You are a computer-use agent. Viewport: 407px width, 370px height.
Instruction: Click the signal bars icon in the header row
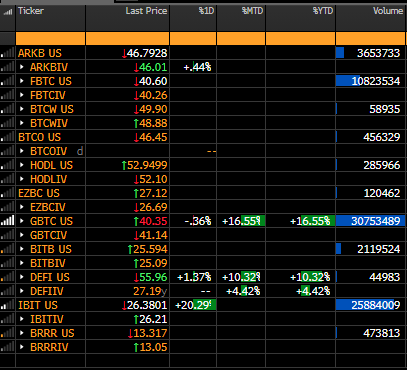tap(8, 12)
